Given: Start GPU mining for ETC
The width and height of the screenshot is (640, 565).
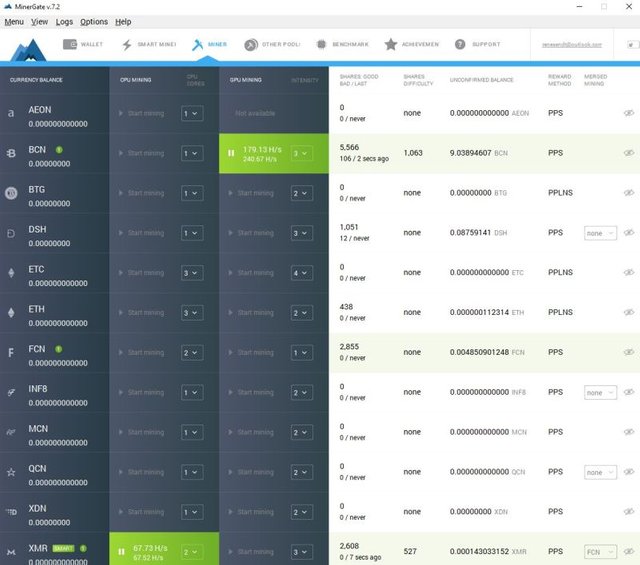Looking at the screenshot, I should point(251,273).
